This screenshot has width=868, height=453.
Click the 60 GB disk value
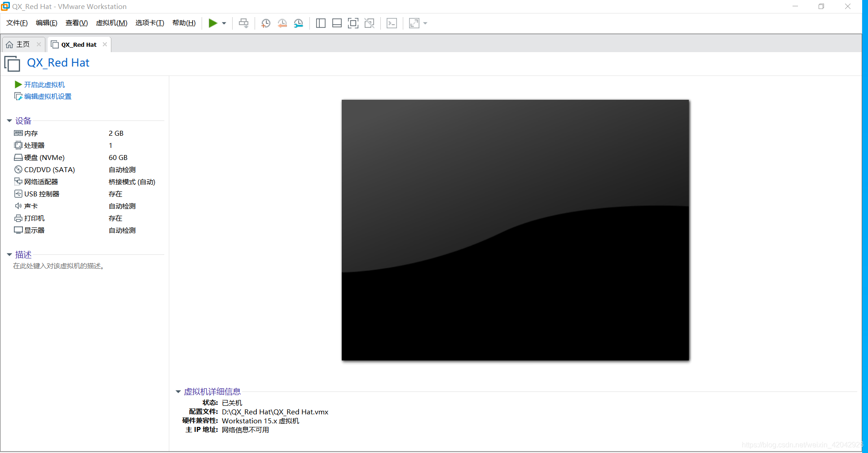click(118, 157)
